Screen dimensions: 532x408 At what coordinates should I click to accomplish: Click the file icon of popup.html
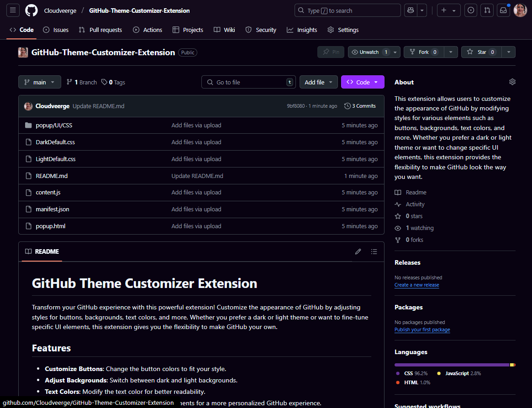click(x=28, y=226)
